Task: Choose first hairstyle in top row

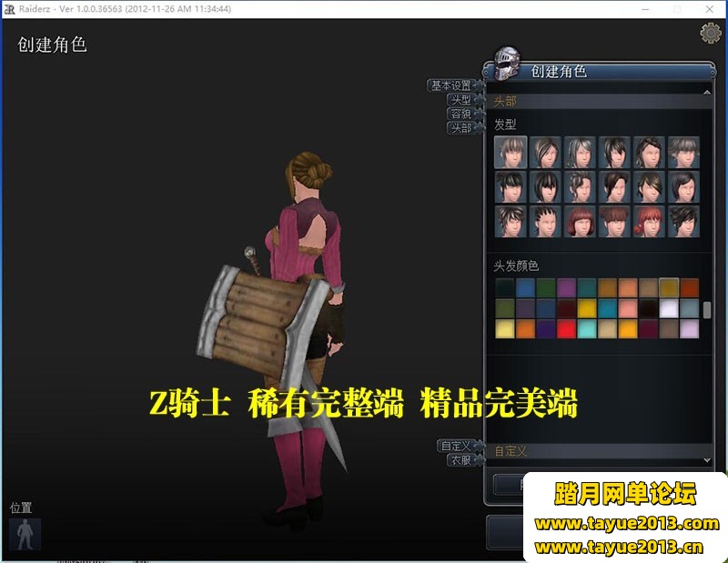Action: [x=511, y=152]
